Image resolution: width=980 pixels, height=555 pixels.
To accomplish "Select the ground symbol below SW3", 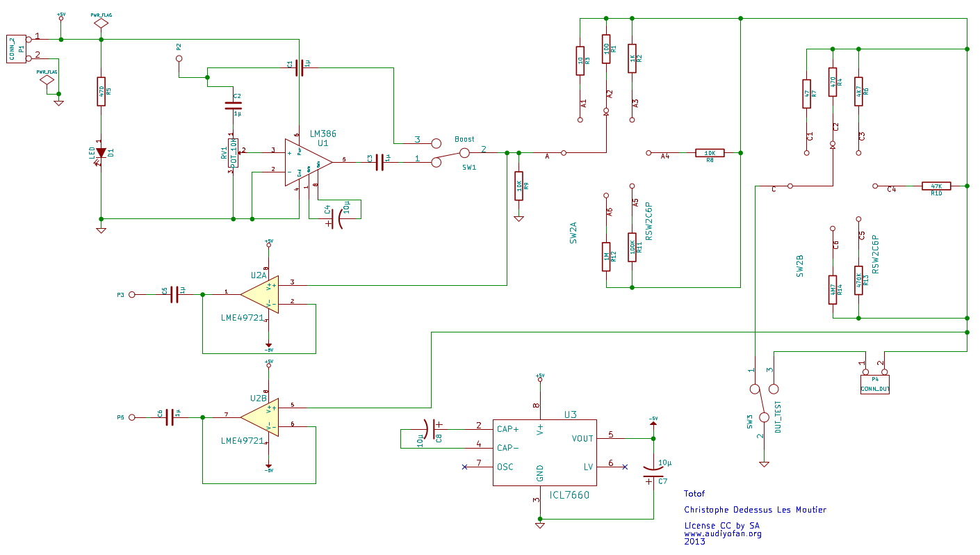I will pyautogui.click(x=763, y=464).
